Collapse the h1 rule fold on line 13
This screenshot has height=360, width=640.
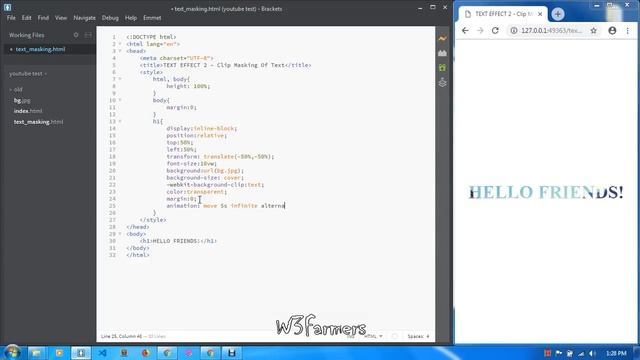click(120, 121)
